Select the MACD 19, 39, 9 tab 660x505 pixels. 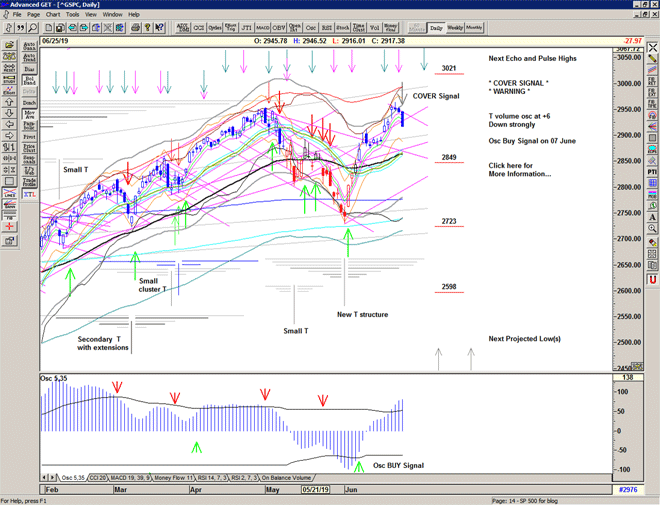click(130, 478)
